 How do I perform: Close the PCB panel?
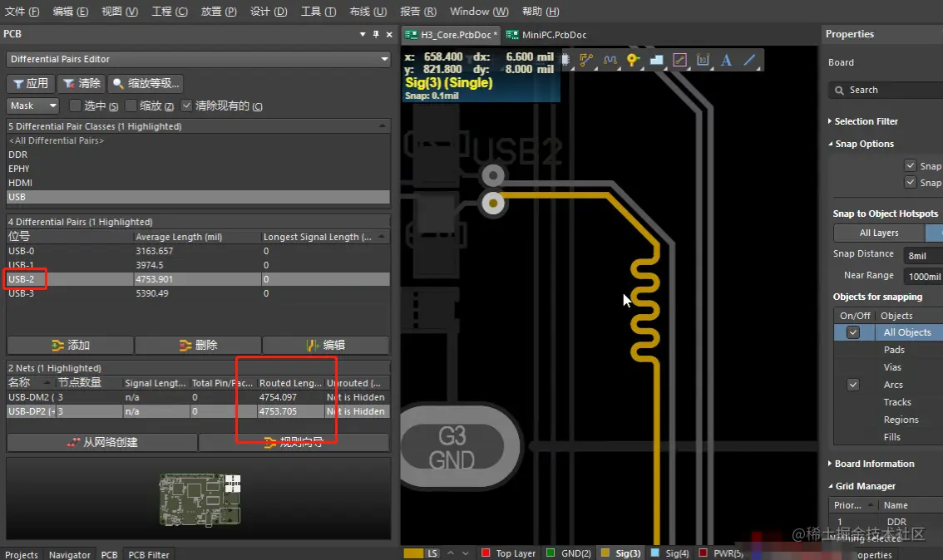point(389,34)
